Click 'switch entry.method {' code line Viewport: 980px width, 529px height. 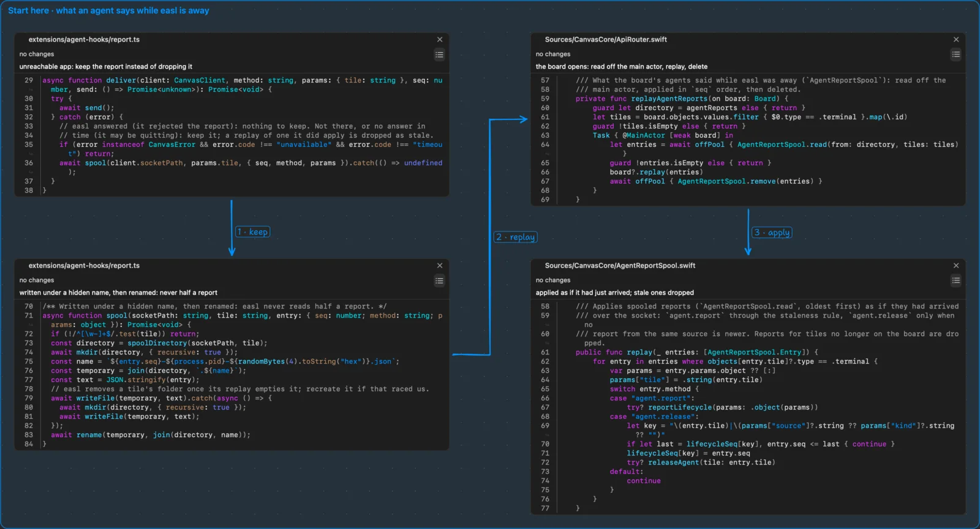(x=654, y=389)
